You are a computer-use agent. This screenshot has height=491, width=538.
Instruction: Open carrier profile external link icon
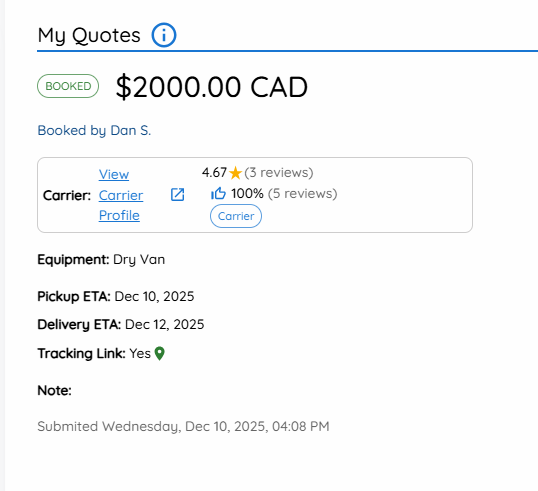click(x=177, y=195)
